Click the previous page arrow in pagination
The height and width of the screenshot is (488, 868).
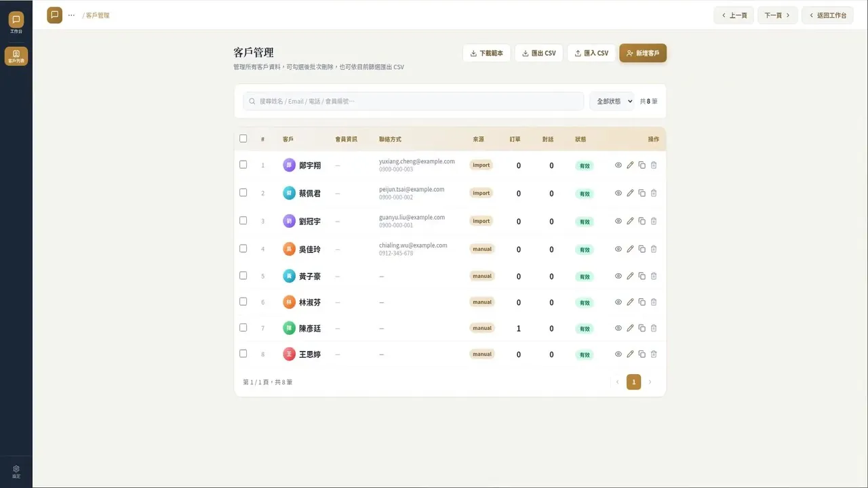click(617, 382)
